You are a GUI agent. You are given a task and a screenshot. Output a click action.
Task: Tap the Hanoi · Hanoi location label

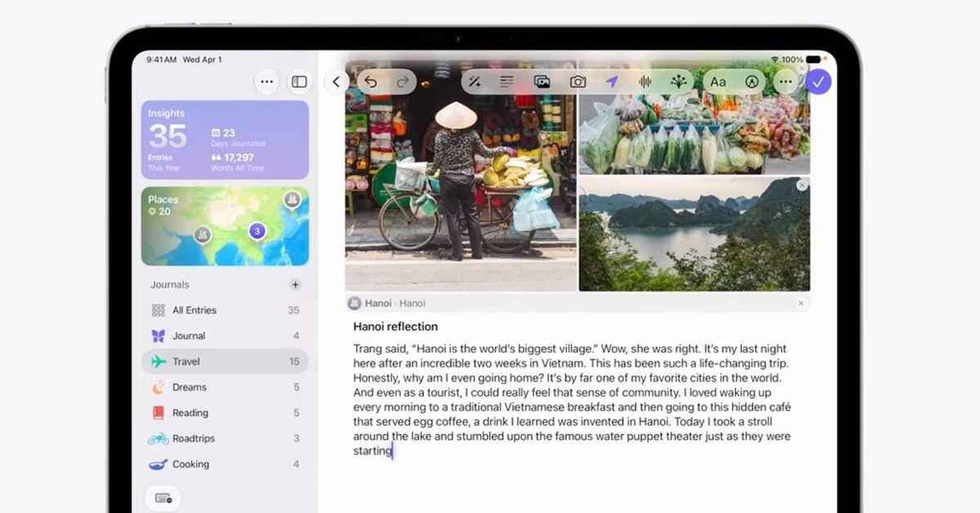395,303
